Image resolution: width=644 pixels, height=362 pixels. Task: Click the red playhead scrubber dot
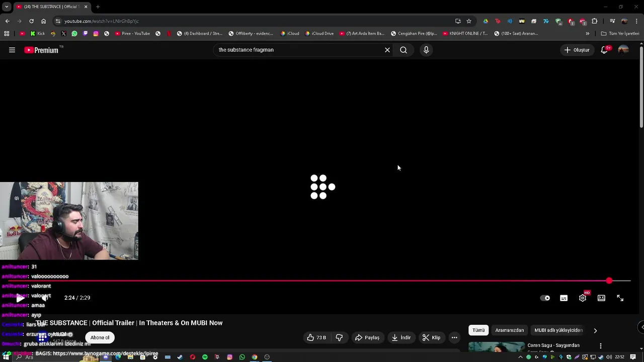609,281
